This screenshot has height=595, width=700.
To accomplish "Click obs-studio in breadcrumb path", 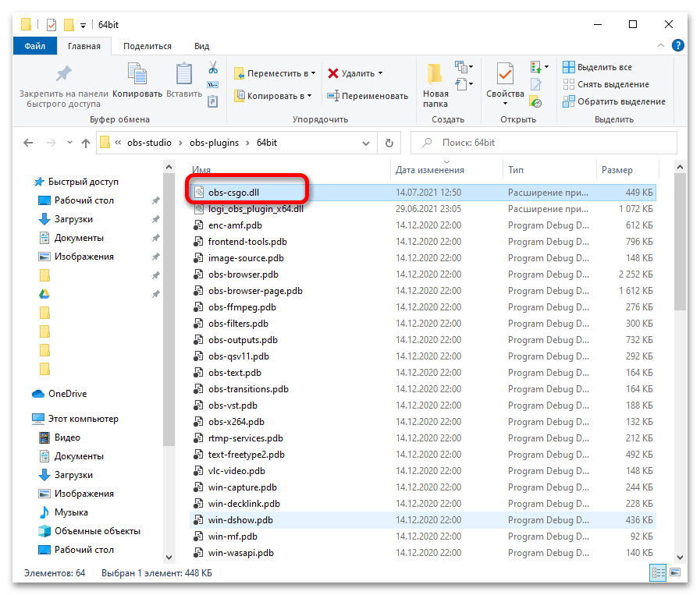I will 149,143.
